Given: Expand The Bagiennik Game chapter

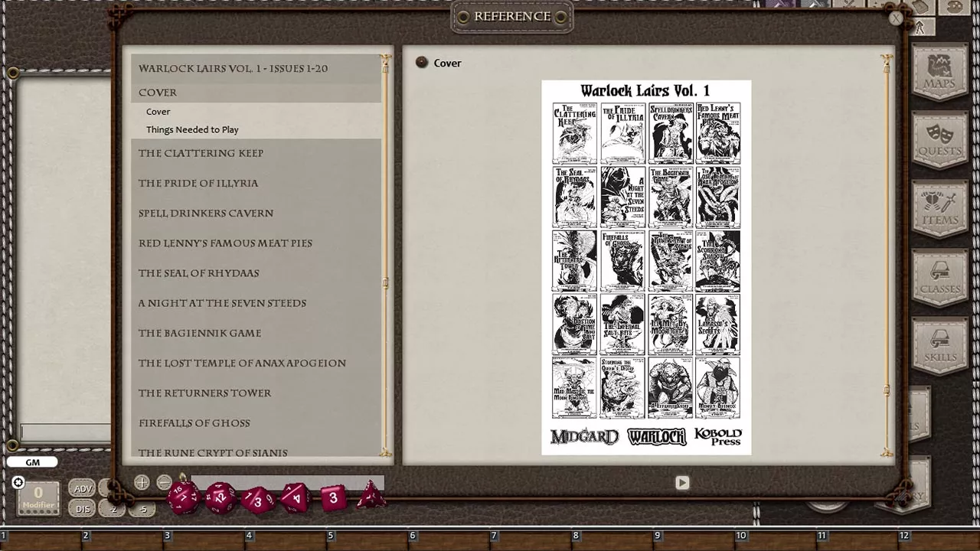Looking at the screenshot, I should tap(256, 333).
